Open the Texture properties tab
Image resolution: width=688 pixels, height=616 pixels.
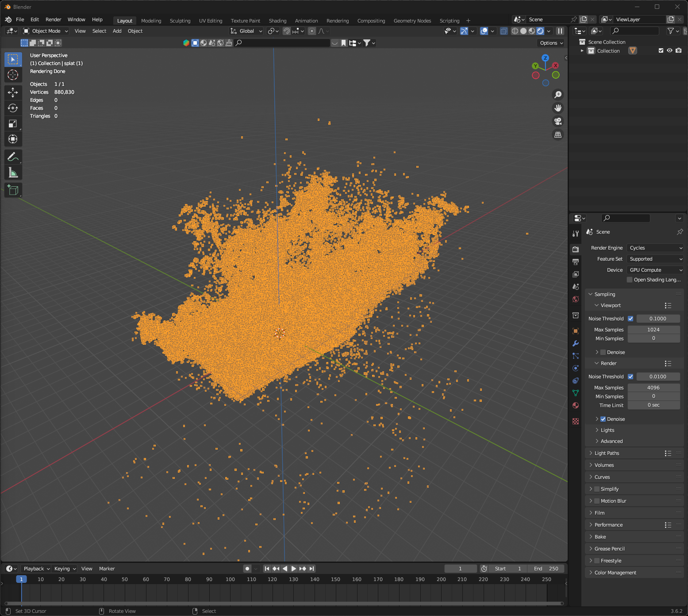tap(576, 421)
